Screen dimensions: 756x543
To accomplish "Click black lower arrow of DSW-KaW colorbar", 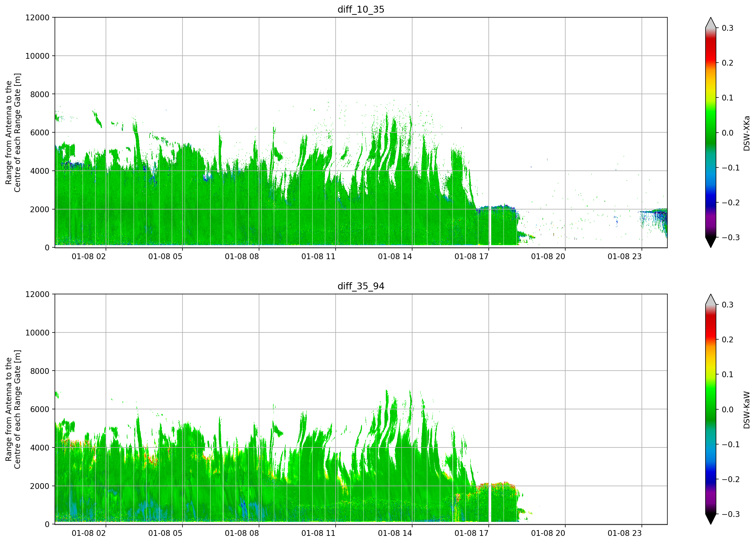I will pos(711,519).
